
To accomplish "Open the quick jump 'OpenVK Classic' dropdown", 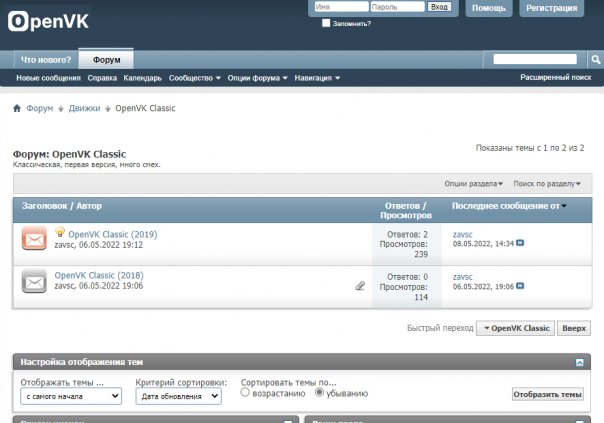I will [x=515, y=328].
